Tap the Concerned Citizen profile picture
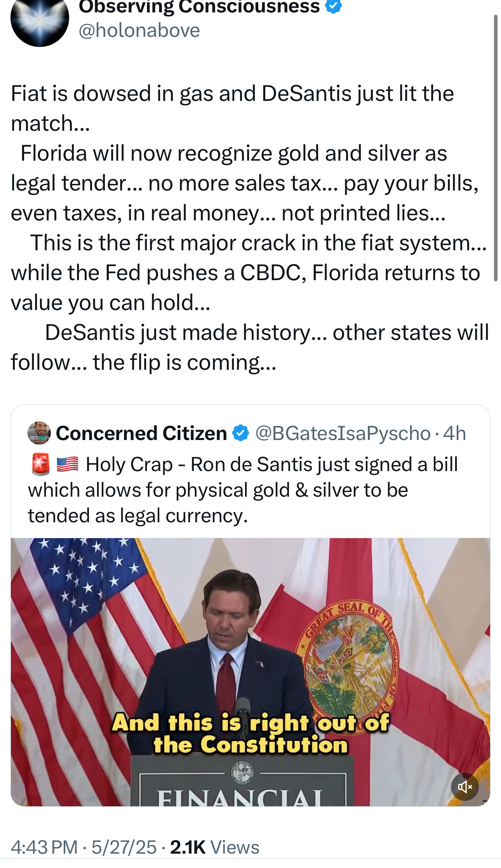 [x=39, y=433]
